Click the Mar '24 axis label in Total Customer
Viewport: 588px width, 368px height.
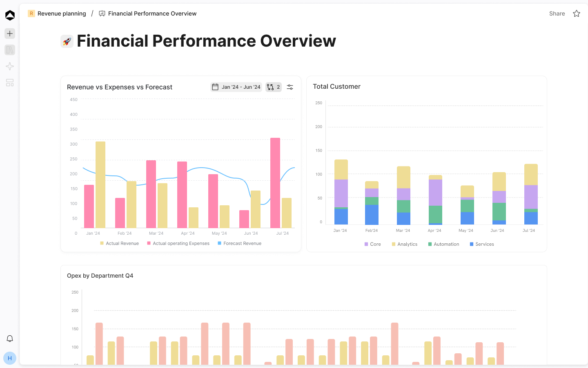tap(403, 231)
